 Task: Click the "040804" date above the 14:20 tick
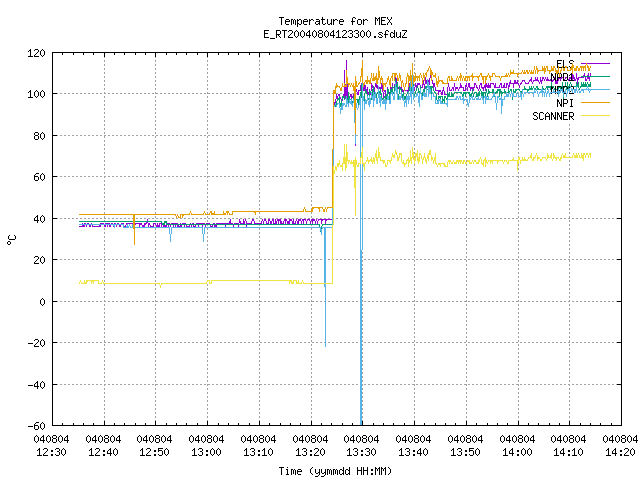(x=620, y=439)
